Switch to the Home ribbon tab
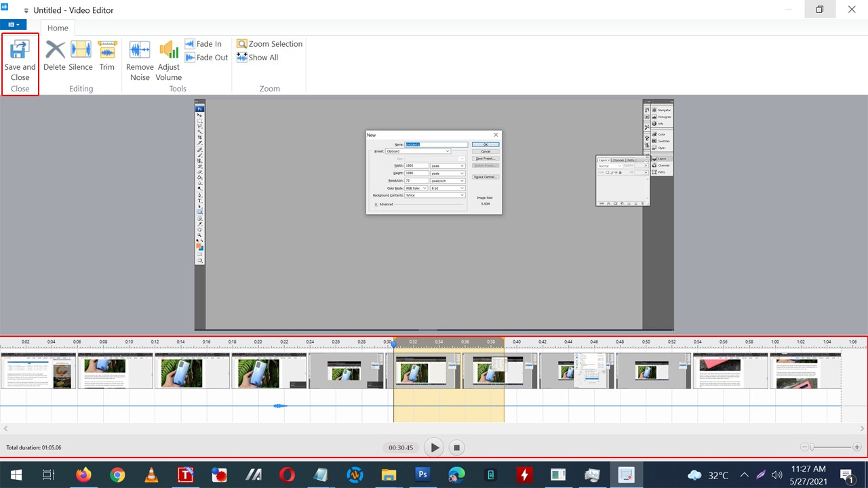The height and width of the screenshot is (488, 868). click(58, 28)
